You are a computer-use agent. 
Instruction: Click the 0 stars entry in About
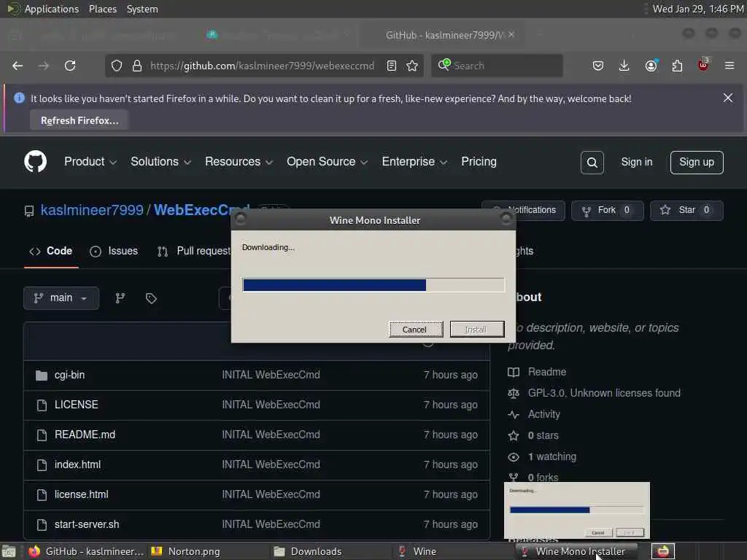tap(543, 436)
